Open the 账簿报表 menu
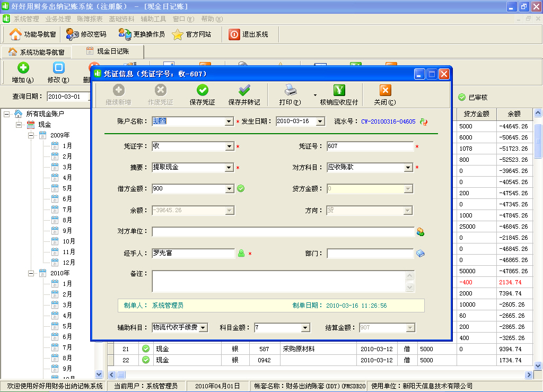This screenshot has height=392, width=543. tap(90, 19)
